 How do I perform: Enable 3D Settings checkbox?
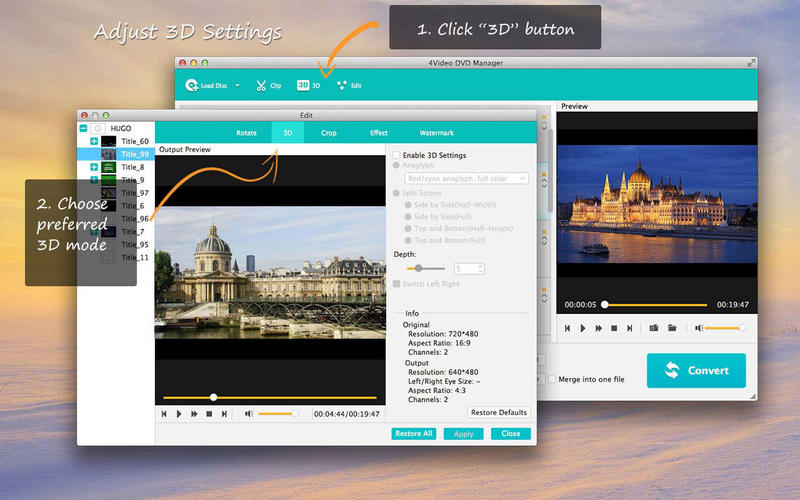coord(397,155)
